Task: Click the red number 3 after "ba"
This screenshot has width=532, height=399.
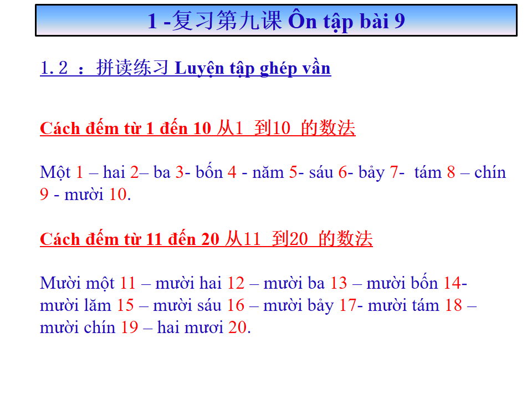Action: tap(179, 172)
